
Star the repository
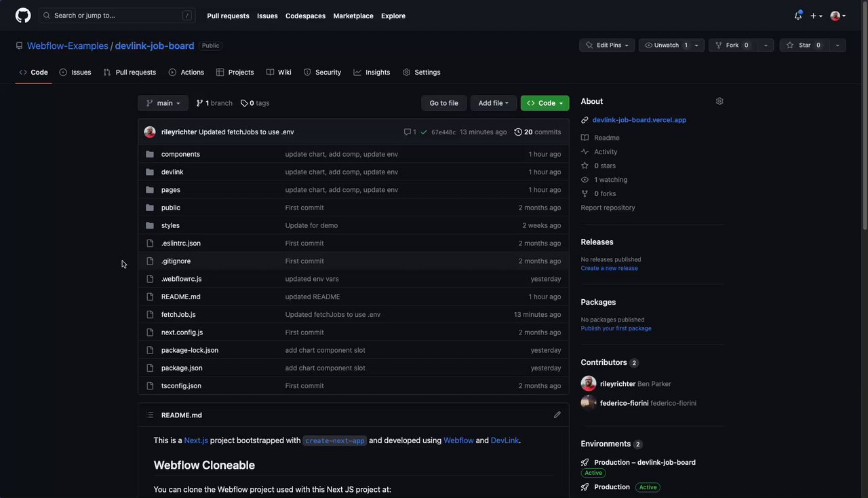pyautogui.click(x=804, y=45)
